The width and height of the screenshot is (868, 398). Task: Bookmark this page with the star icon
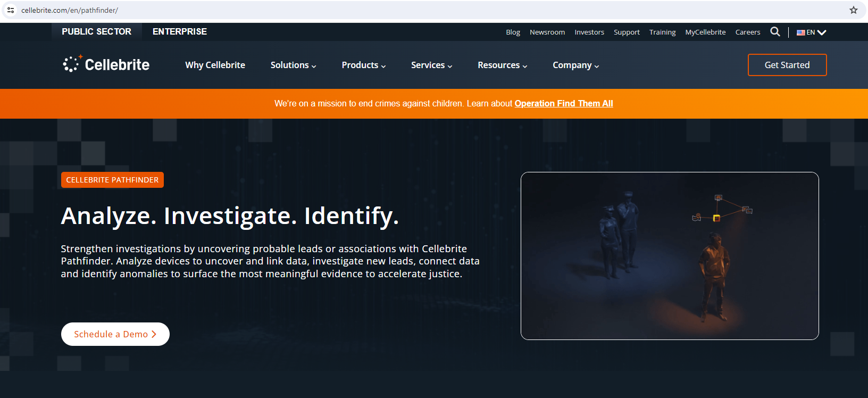click(854, 10)
